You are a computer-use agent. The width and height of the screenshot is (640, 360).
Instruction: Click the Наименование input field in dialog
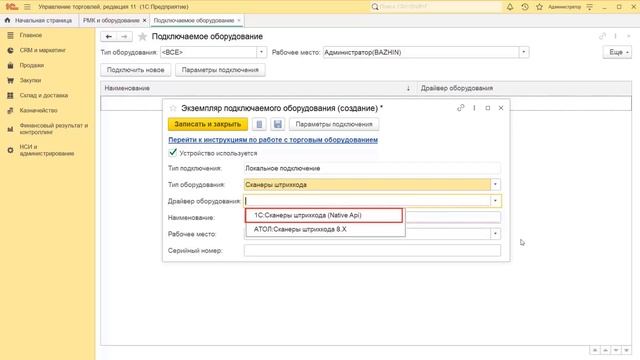[453, 218]
